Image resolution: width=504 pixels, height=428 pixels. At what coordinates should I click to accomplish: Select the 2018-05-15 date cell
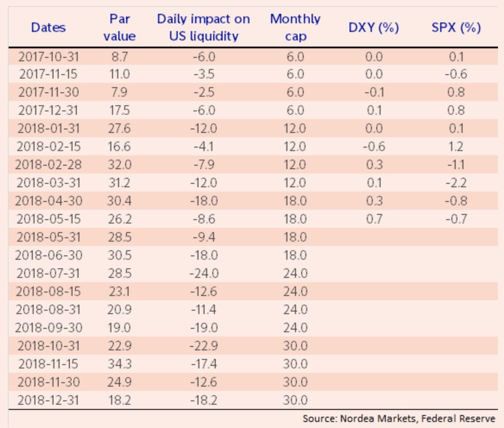pyautogui.click(x=49, y=219)
